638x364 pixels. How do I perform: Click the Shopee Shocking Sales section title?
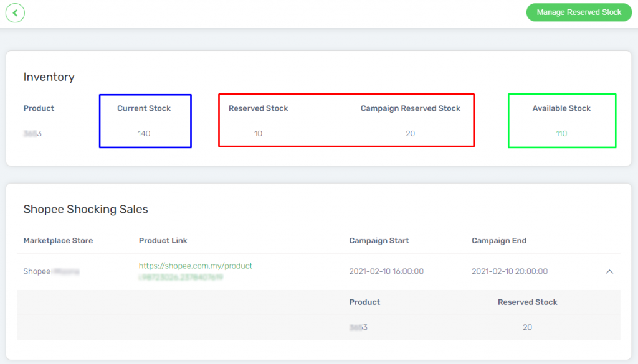coord(85,209)
